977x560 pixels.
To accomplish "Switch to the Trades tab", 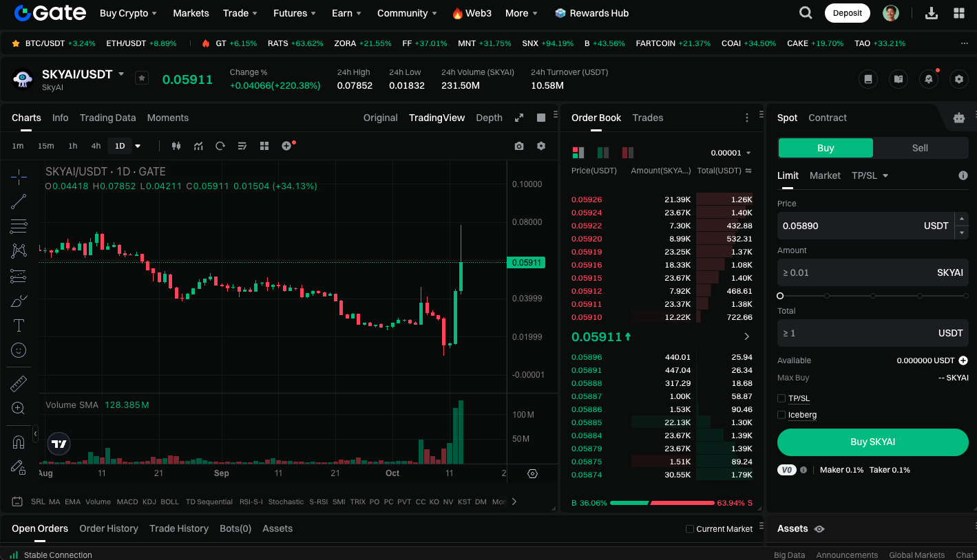I will (647, 118).
